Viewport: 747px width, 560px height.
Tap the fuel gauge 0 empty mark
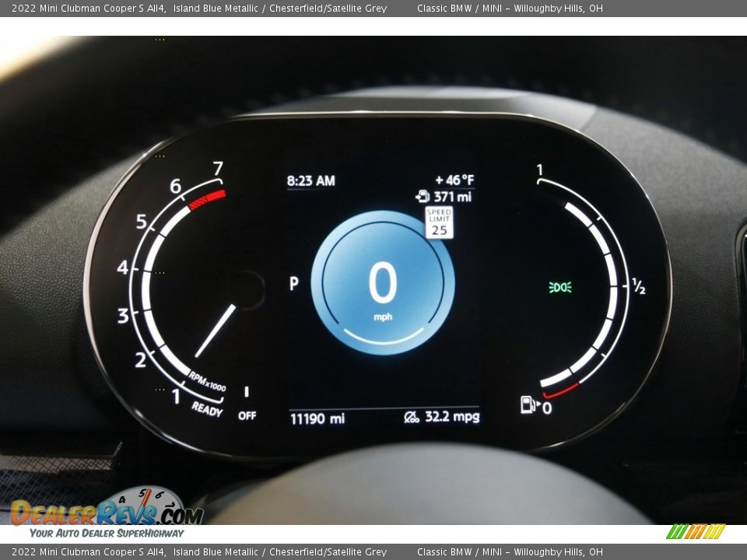tap(547, 408)
